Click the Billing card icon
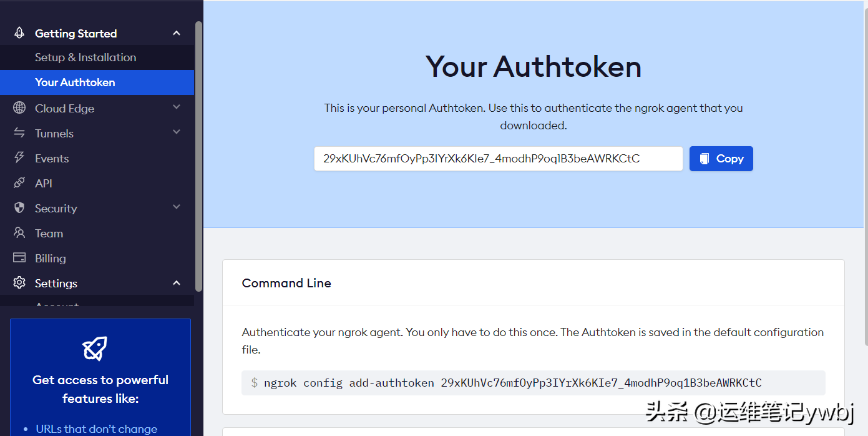This screenshot has width=868, height=436. (x=19, y=258)
